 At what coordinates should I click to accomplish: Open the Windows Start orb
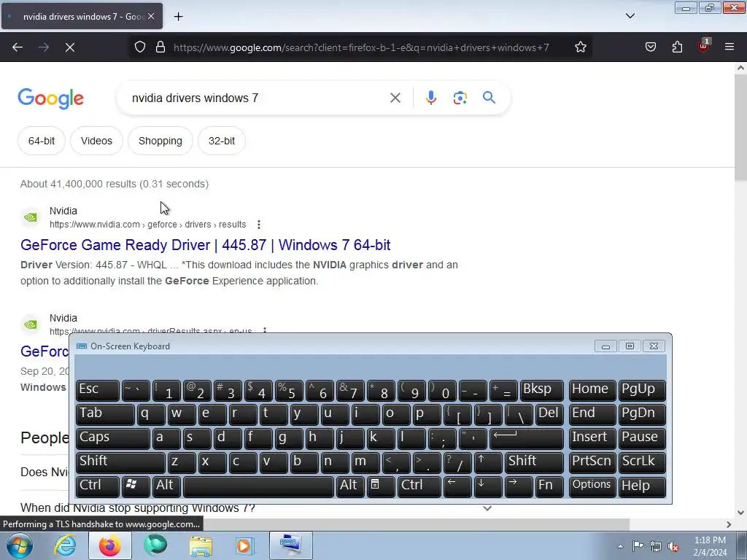[x=19, y=545]
